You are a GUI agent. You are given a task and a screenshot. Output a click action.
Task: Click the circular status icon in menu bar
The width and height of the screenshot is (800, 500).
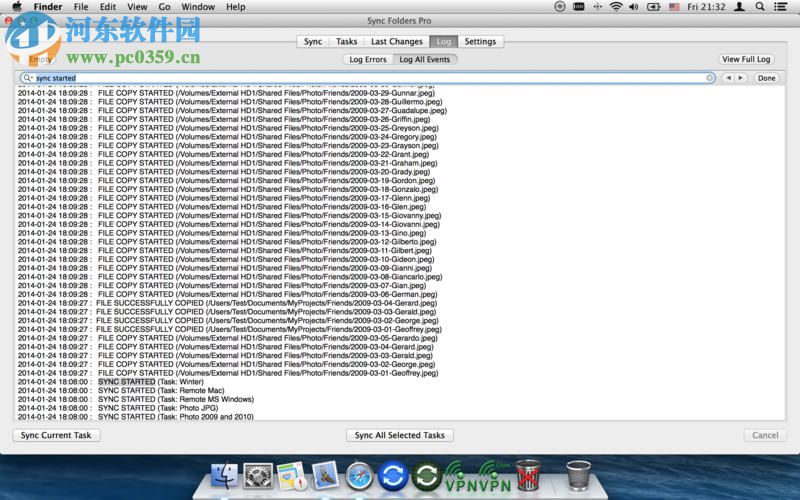(560, 7)
